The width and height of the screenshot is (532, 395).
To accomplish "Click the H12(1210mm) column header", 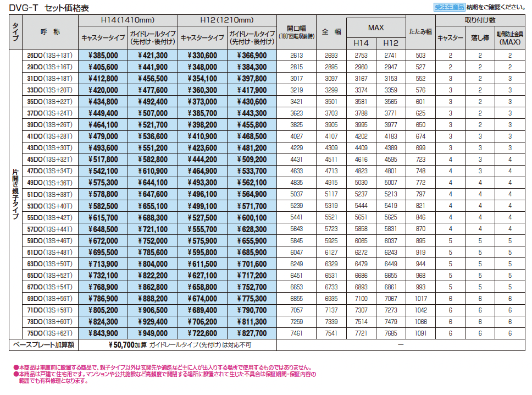I will 227,20.
